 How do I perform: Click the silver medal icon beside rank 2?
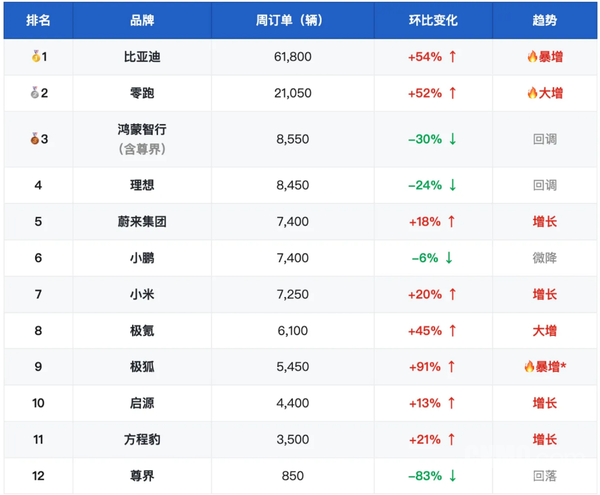[x=35, y=93]
